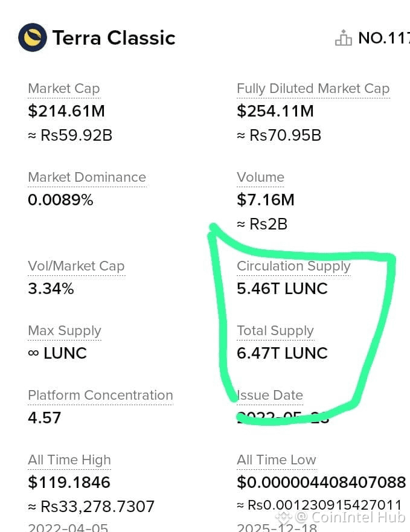The height and width of the screenshot is (532, 410).
Task: Click the 6.47T LUNC total supply value
Action: point(282,353)
